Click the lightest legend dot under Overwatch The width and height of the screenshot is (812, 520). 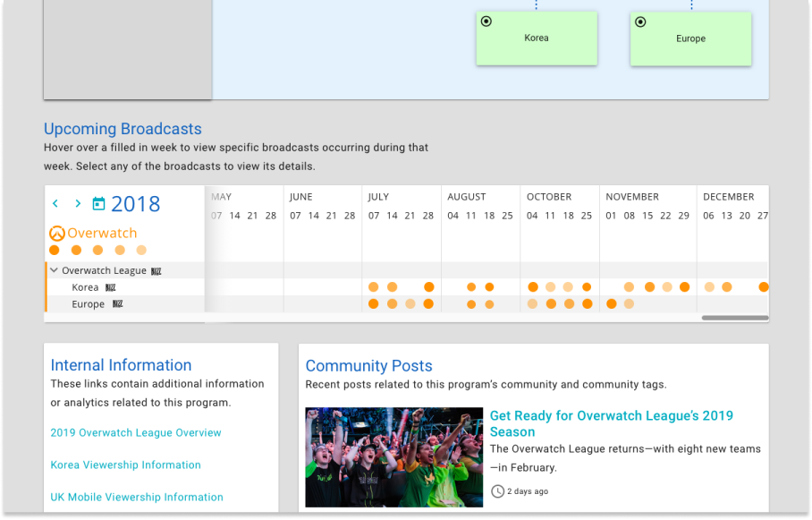pos(141,251)
